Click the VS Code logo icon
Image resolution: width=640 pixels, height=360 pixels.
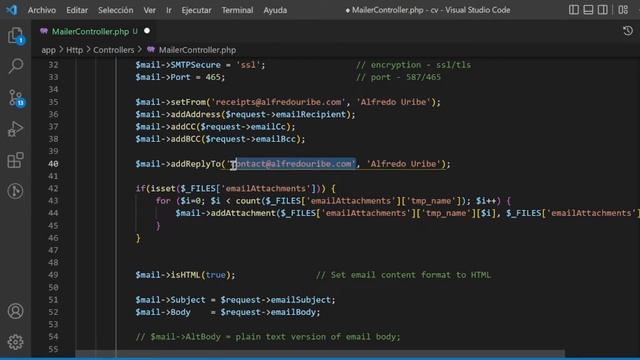click(12, 10)
